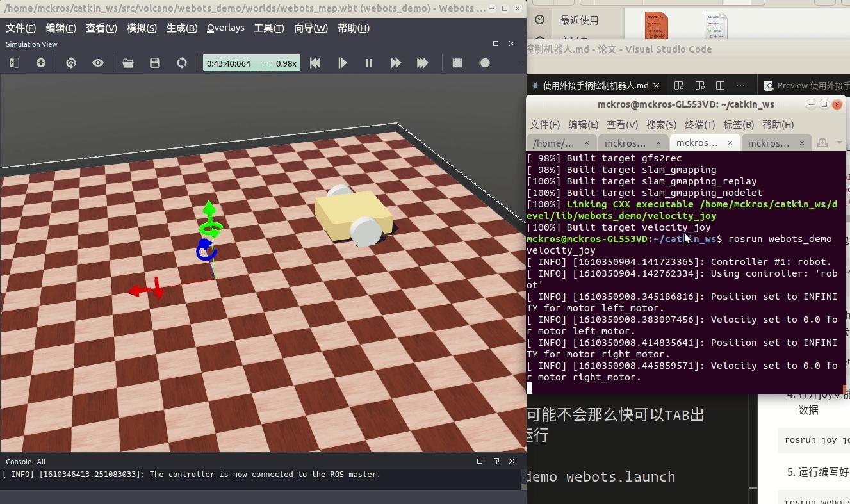The image size is (850, 504).
Task: Open more editor actions with the ellipsis
Action: [740, 85]
